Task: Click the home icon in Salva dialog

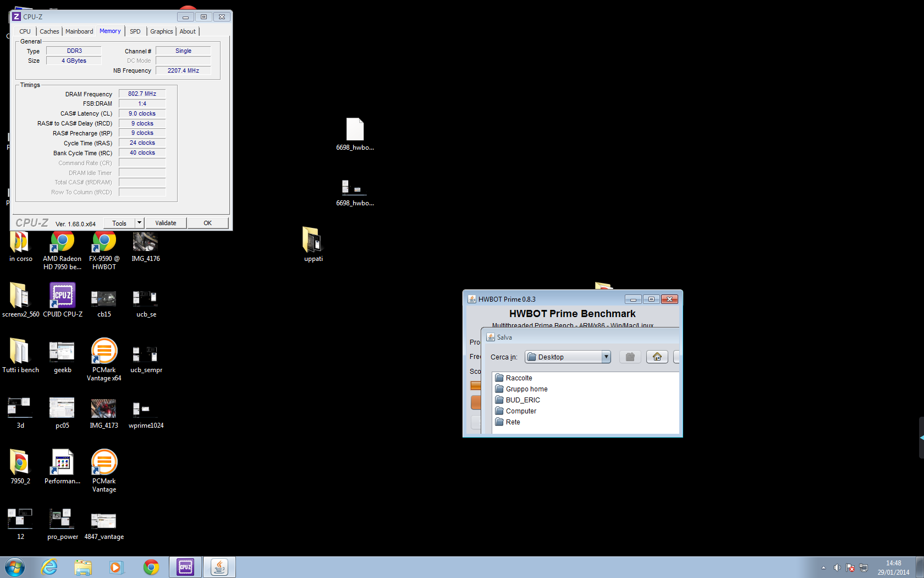Action: [657, 357]
